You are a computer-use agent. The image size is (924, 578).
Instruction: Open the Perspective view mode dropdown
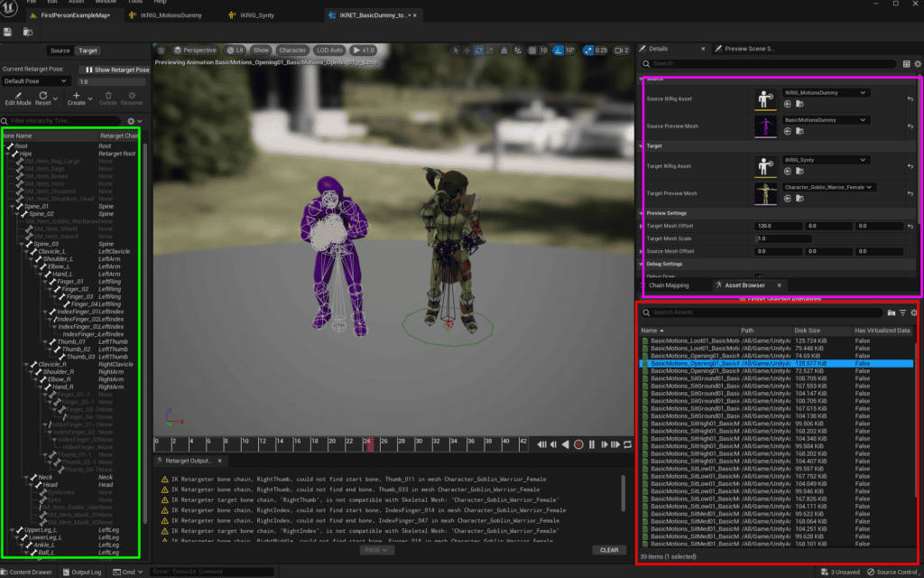click(195, 50)
